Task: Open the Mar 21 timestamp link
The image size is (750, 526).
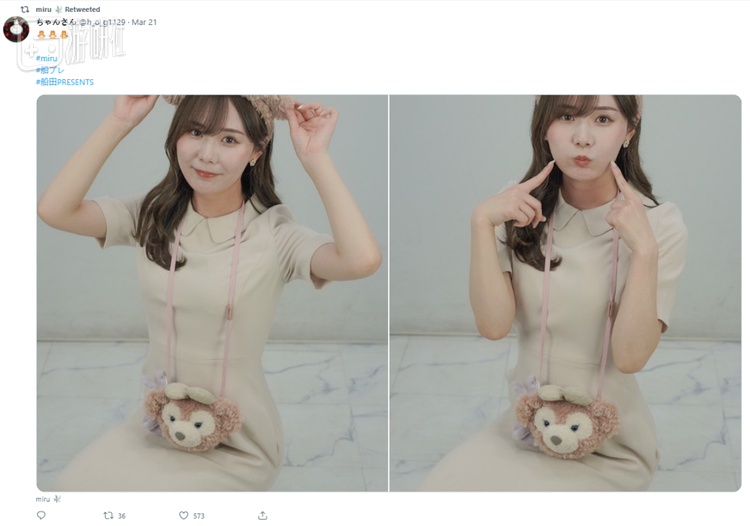Action: [x=144, y=22]
